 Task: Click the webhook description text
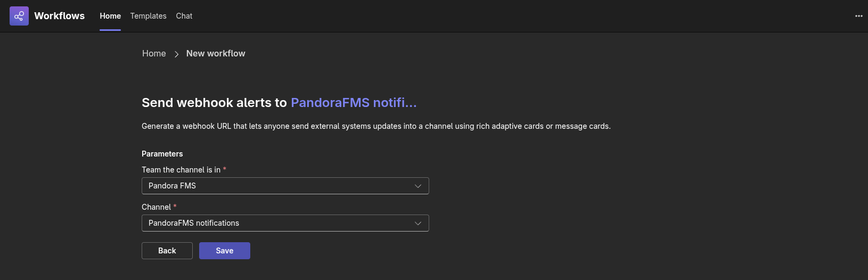[376, 126]
